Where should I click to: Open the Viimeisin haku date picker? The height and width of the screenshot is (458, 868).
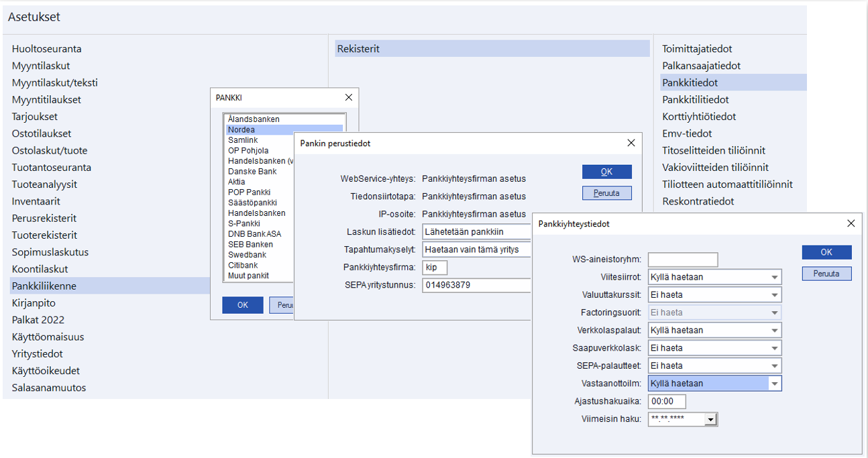coord(710,420)
